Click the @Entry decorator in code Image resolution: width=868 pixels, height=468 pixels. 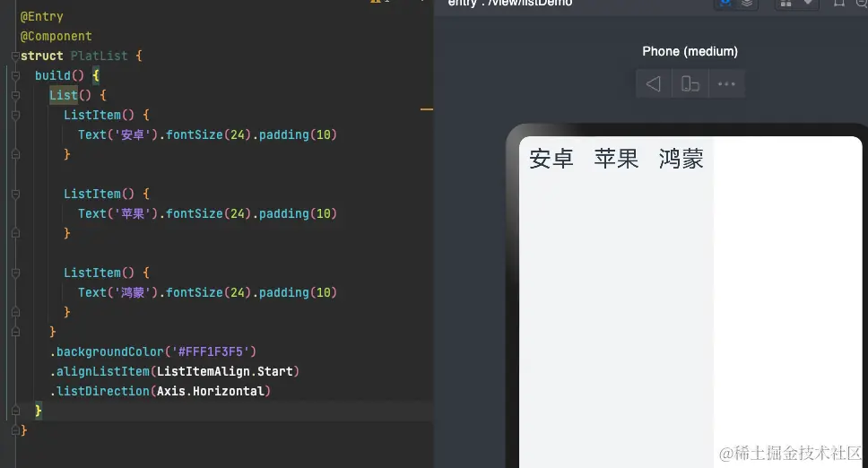[x=41, y=17]
